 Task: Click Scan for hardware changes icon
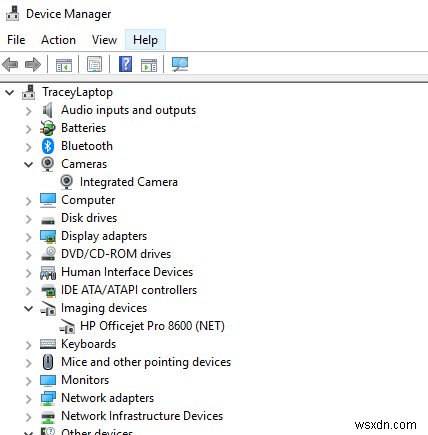[180, 64]
